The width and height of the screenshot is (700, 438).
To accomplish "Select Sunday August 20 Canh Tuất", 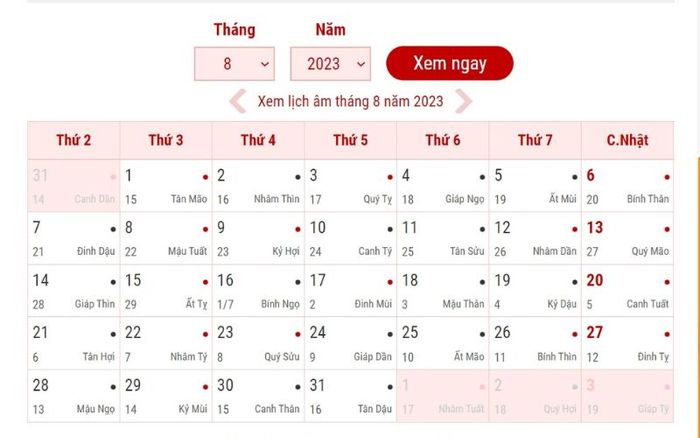I will pos(627,291).
